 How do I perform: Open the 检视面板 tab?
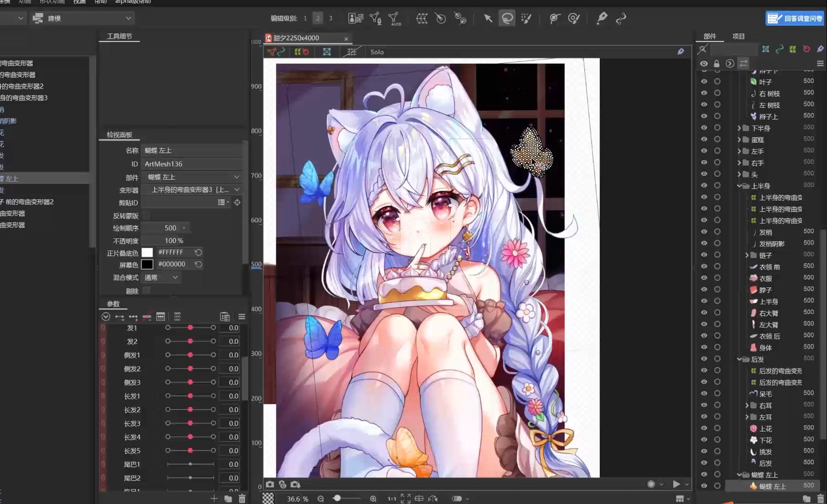(x=120, y=134)
